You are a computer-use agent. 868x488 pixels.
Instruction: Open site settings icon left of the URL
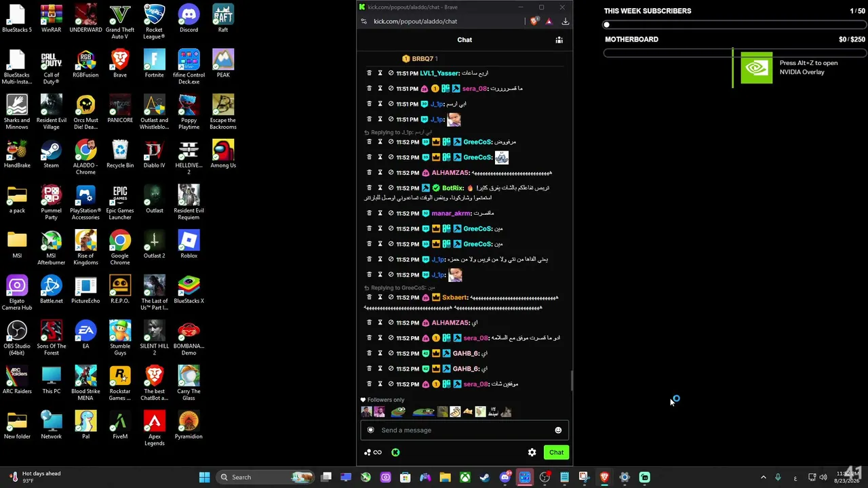[364, 22]
